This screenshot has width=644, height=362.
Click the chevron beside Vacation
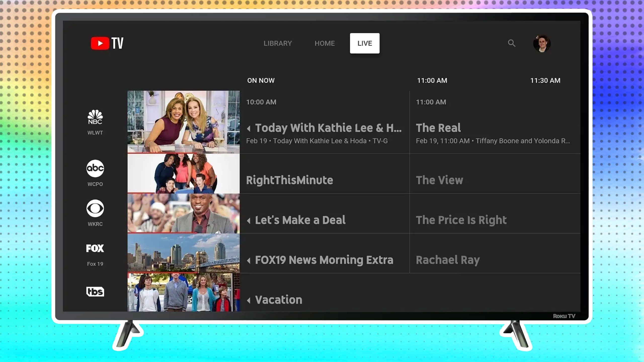coord(249,300)
